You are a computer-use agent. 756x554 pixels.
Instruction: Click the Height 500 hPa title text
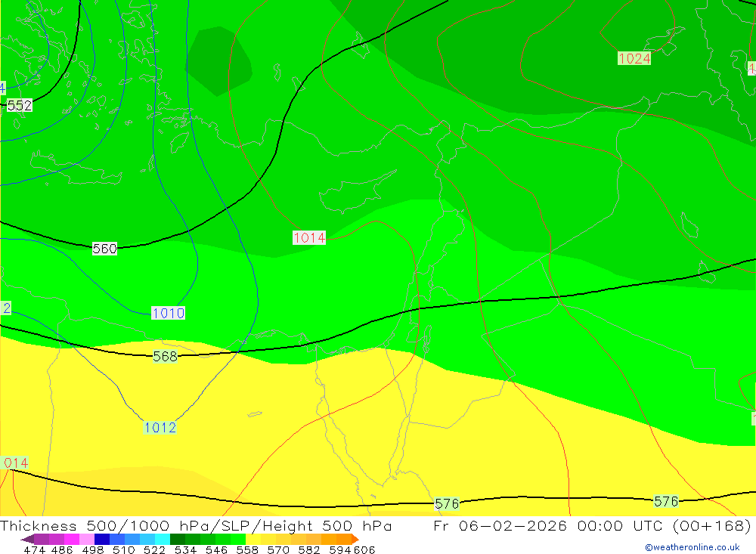point(327,525)
